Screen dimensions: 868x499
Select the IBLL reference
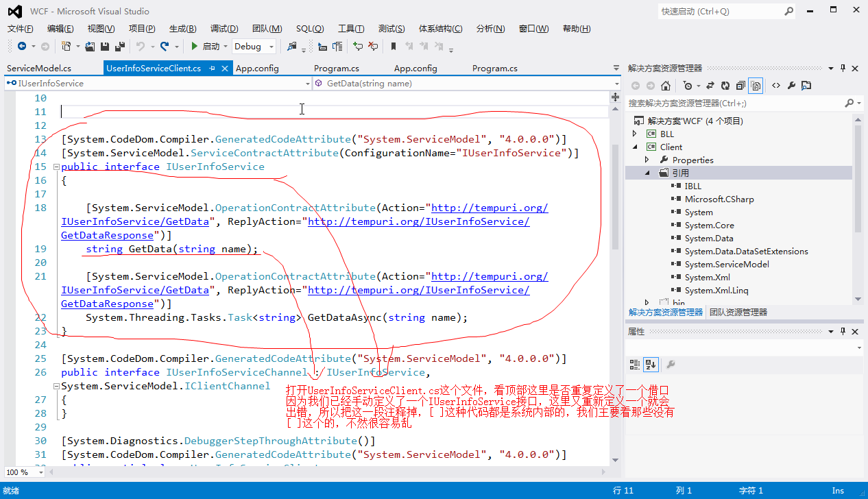692,186
